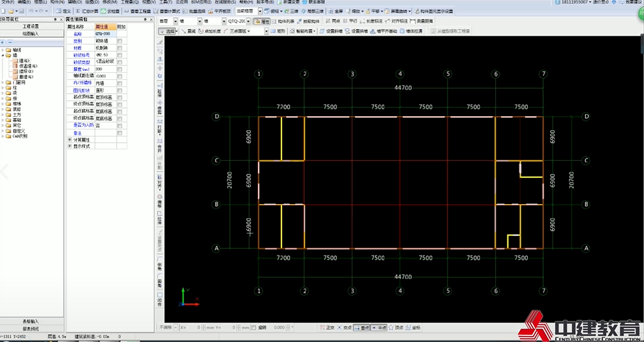This screenshot has height=342, width=644.
Task: Choose the 直线 line drawing tool
Action: click(x=188, y=31)
